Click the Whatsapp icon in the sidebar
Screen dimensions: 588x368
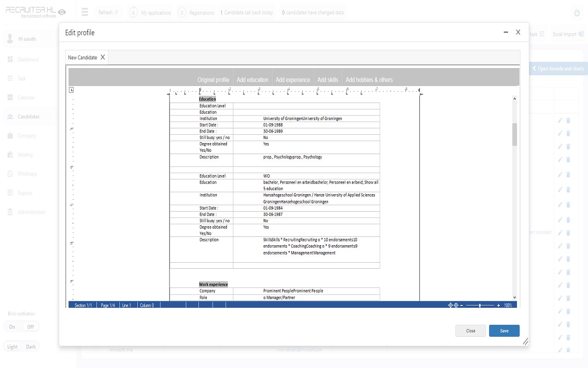tap(10, 174)
